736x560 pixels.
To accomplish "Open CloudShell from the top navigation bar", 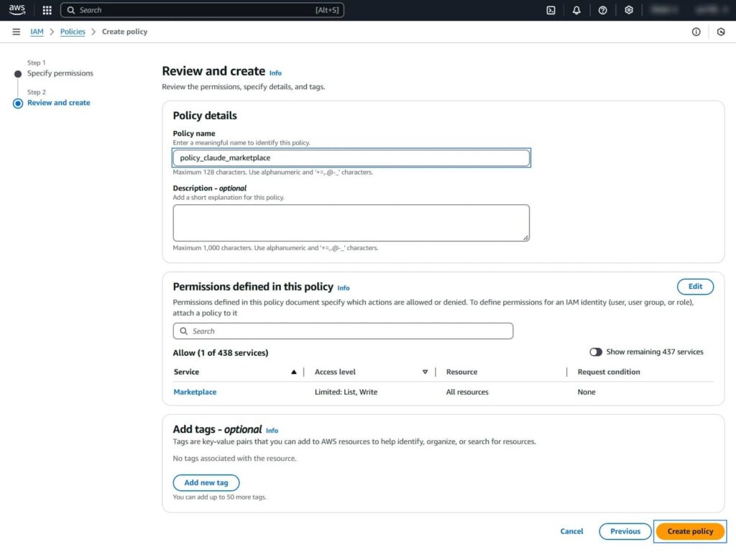I will pos(551,10).
